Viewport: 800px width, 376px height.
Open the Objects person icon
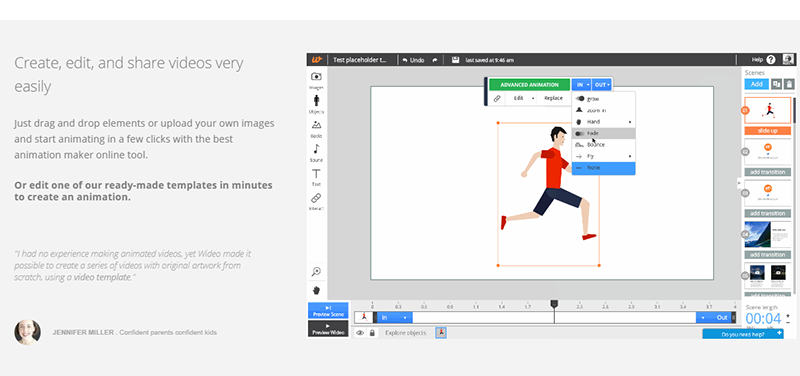[x=316, y=101]
